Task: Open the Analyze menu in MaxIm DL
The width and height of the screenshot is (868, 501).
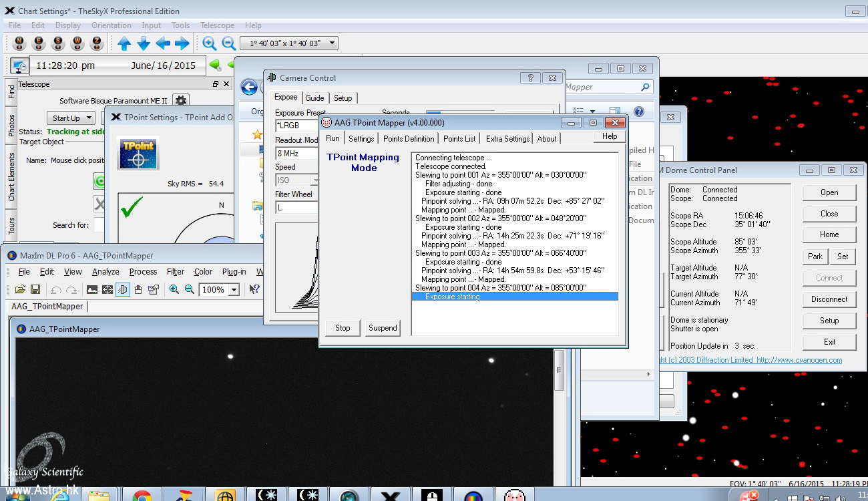Action: click(x=105, y=272)
